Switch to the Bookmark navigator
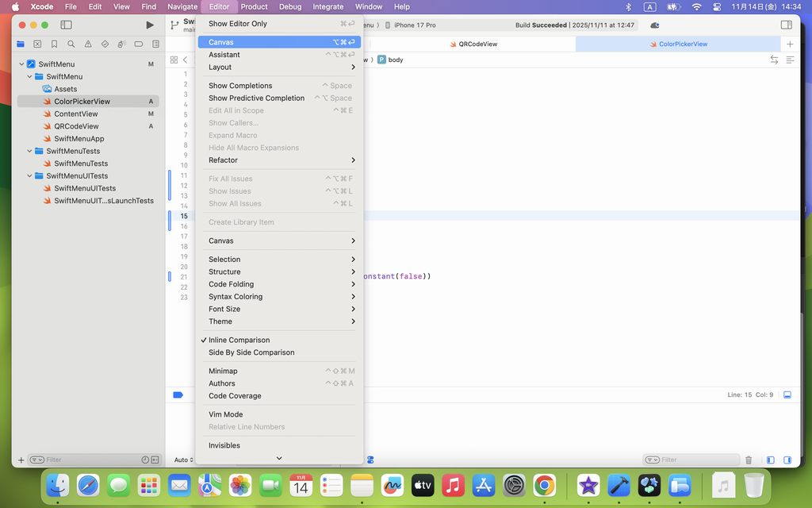Viewport: 812px width, 508px height. coord(54,44)
